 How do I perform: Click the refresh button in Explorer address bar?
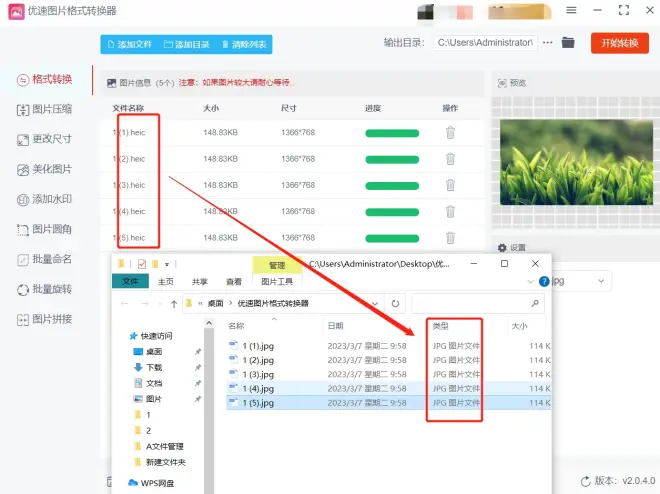coord(396,303)
